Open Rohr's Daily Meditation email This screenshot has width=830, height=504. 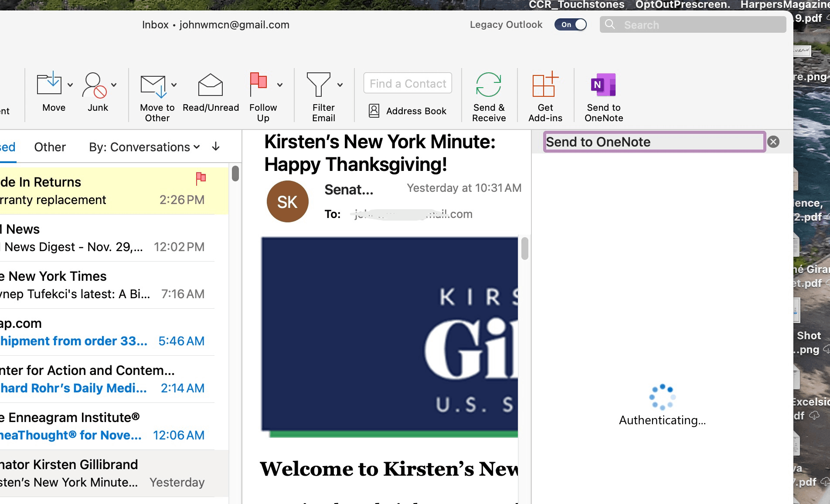click(113, 379)
